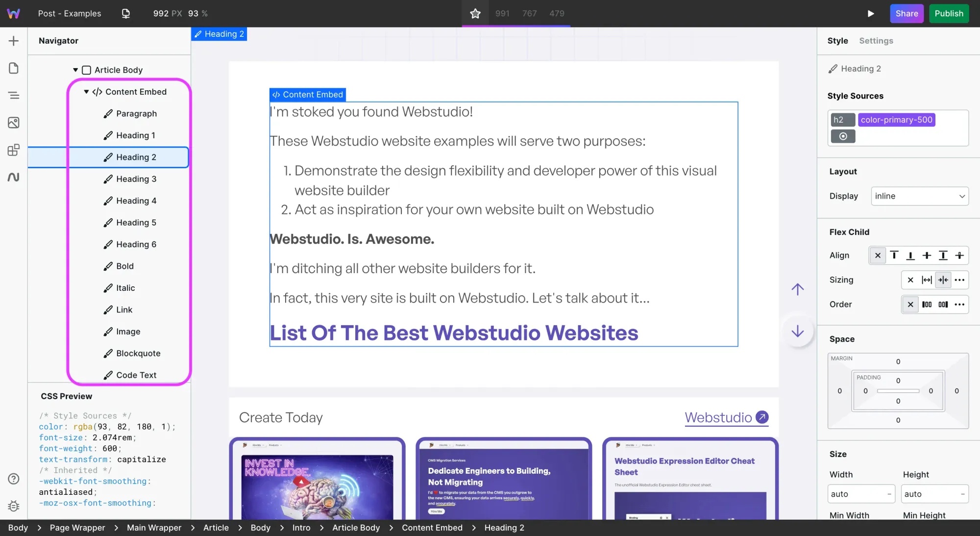
Task: Select the Align end option under Flex Child
Action: 910,255
